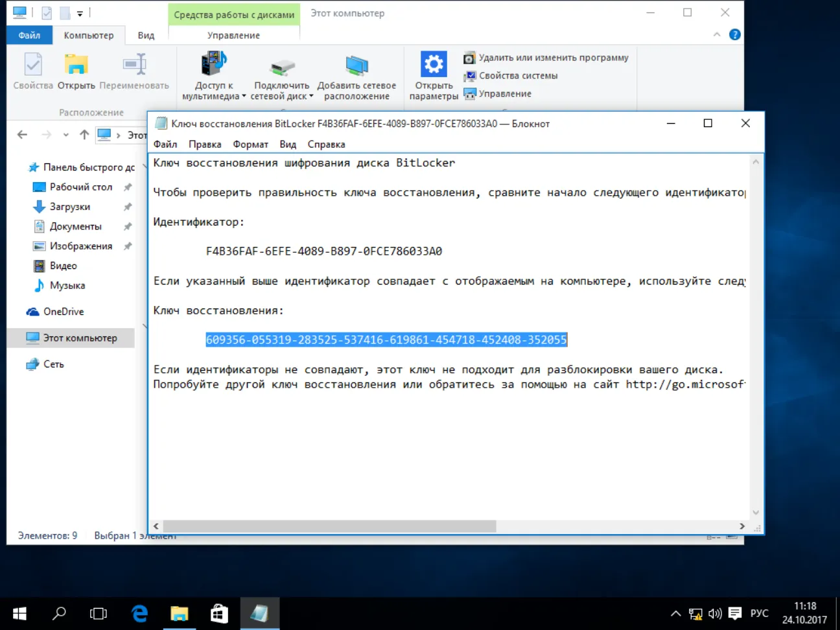Screen dimensions: 840x630
Task: Open Notepad Справка menu
Action: [x=326, y=144]
